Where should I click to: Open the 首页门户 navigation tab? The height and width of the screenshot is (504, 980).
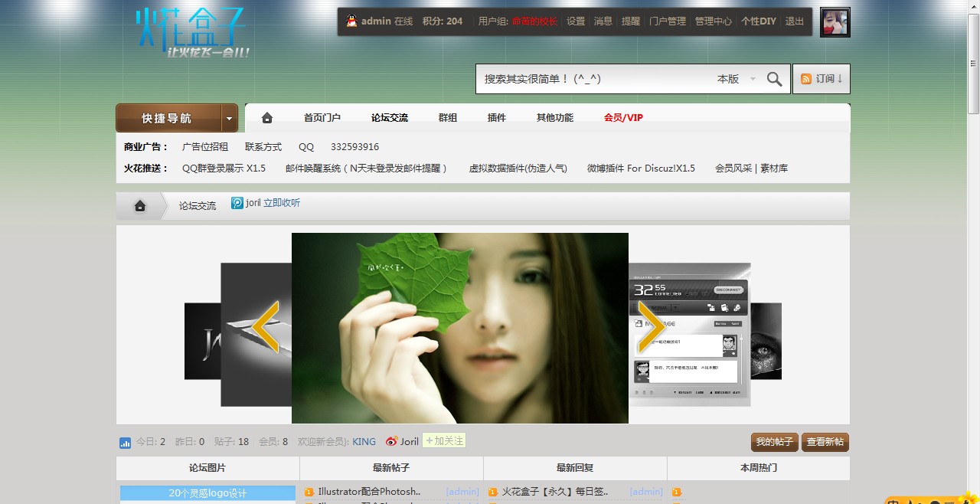[322, 118]
